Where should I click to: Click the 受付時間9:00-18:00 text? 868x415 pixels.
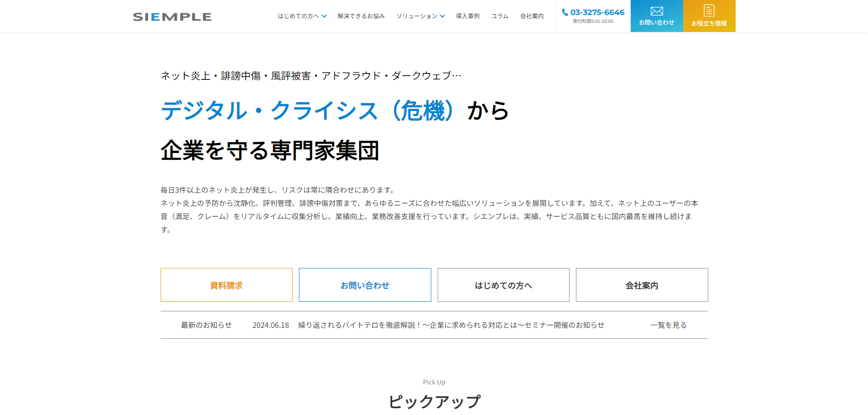[593, 21]
